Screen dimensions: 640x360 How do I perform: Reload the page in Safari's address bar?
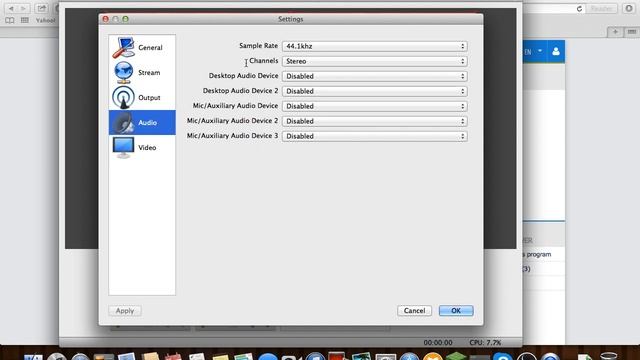tap(579, 9)
